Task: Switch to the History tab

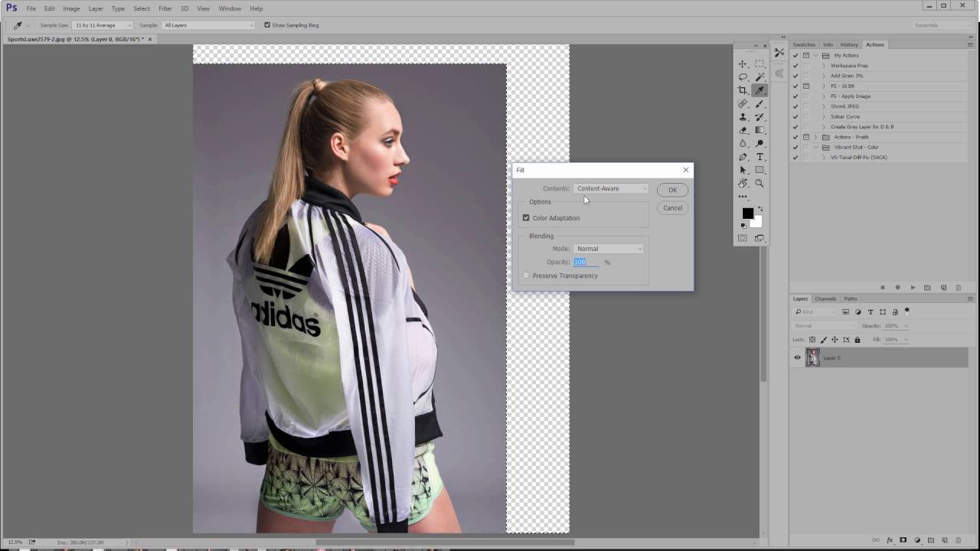Action: (849, 44)
